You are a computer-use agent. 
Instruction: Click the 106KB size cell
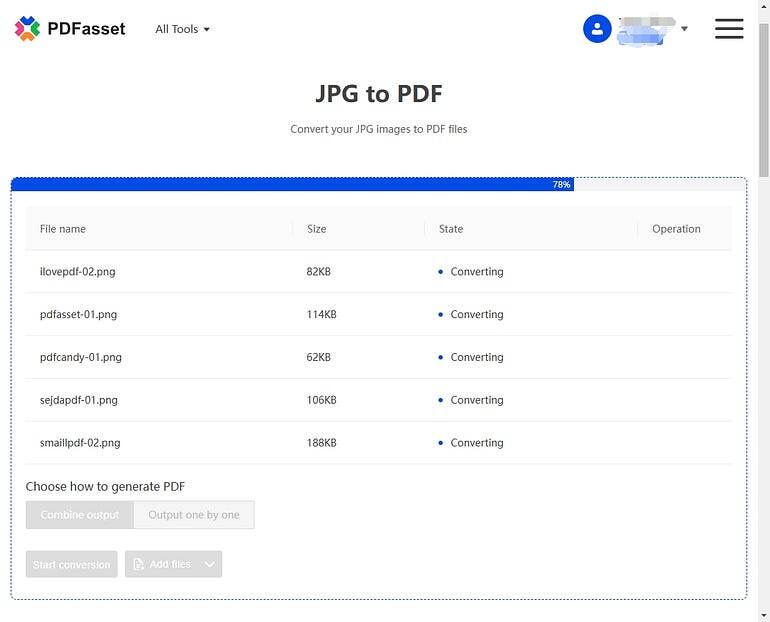point(321,400)
